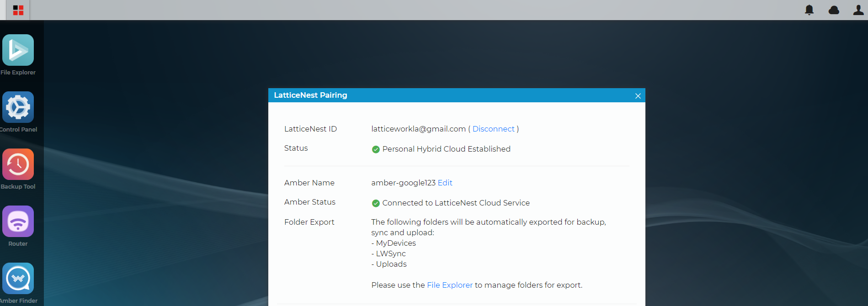Click the '- Uploads' folder entry
This screenshot has width=868, height=306.
tap(389, 264)
